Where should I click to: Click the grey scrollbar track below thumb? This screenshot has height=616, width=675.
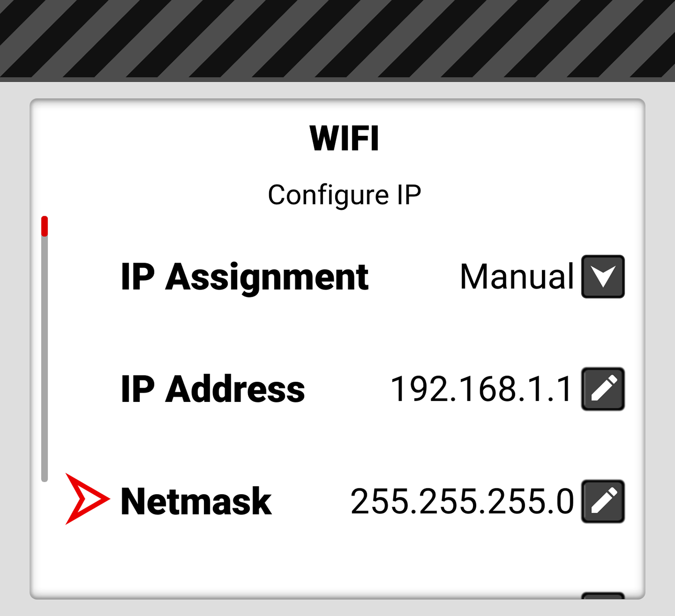coord(44,359)
